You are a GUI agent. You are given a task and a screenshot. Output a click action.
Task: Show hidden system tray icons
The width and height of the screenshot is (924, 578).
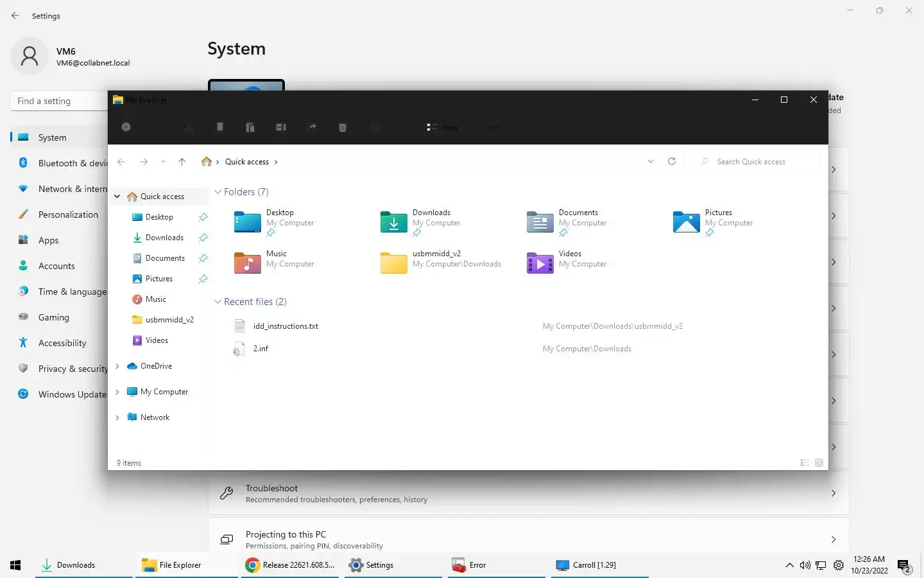point(789,565)
